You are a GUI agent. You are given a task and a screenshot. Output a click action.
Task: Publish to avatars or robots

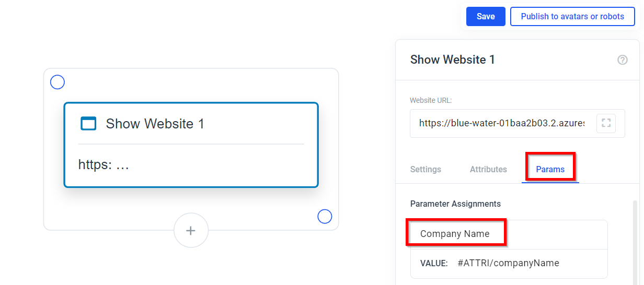[572, 17]
